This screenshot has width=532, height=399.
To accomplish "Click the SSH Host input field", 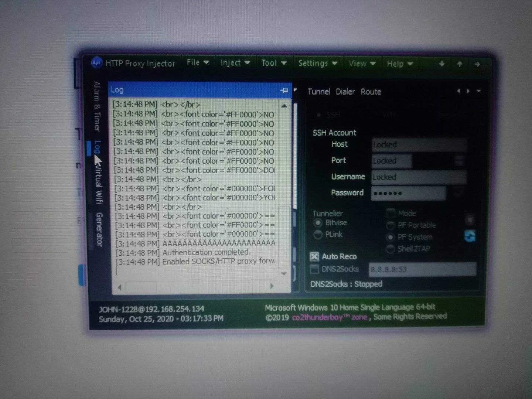I will (419, 144).
